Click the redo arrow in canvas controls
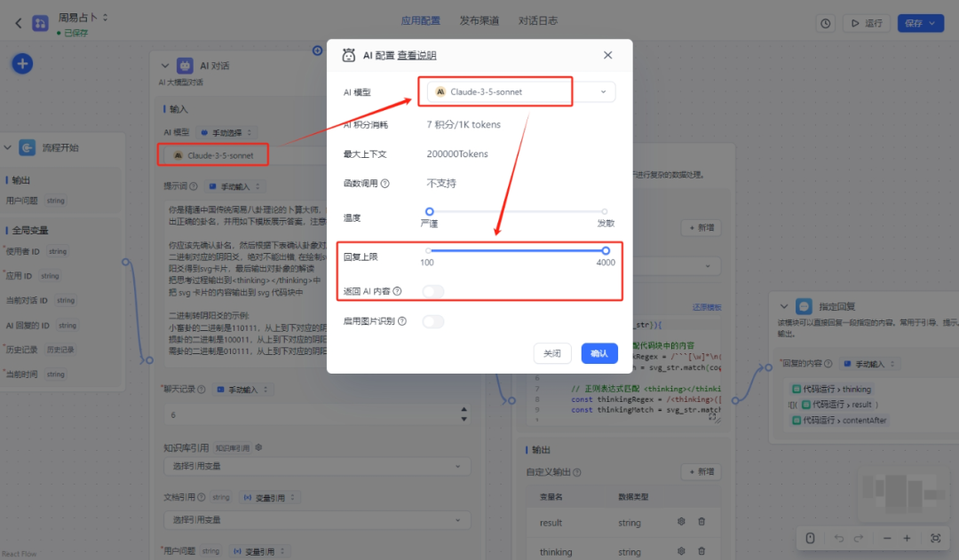 coord(859,538)
